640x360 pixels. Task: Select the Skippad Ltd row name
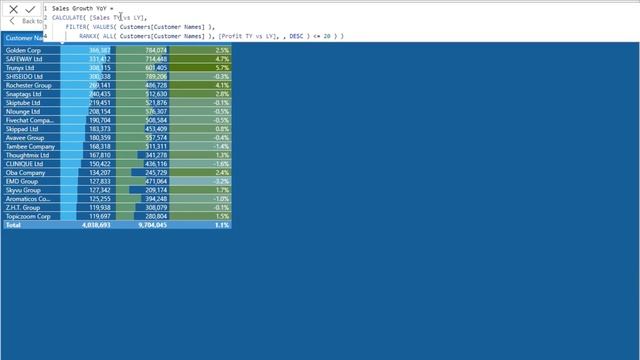(22, 129)
